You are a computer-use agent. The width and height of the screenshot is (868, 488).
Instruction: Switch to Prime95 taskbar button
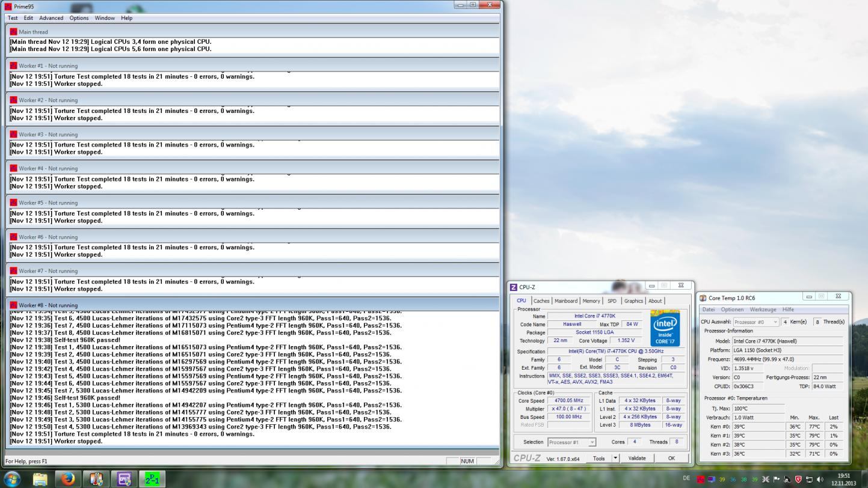(x=153, y=479)
